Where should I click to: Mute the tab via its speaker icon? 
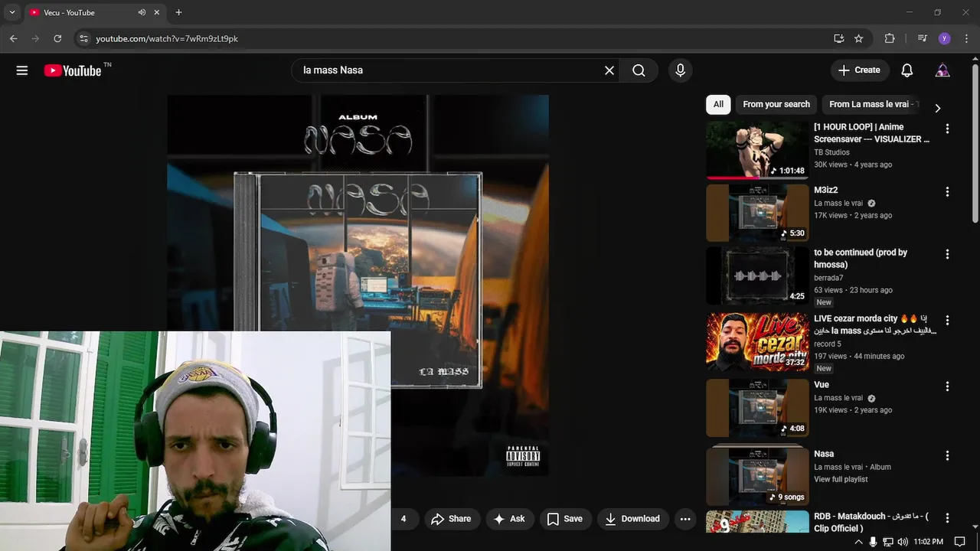pyautogui.click(x=142, y=12)
